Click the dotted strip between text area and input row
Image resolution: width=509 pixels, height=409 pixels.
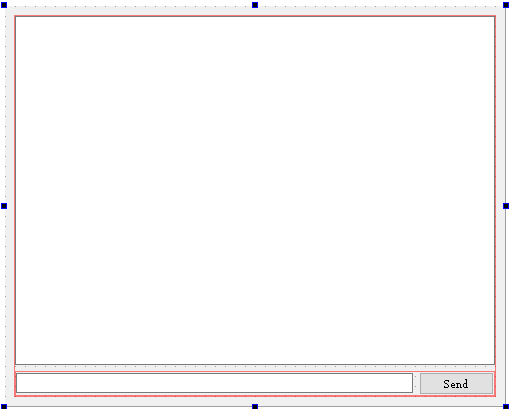(x=255, y=368)
